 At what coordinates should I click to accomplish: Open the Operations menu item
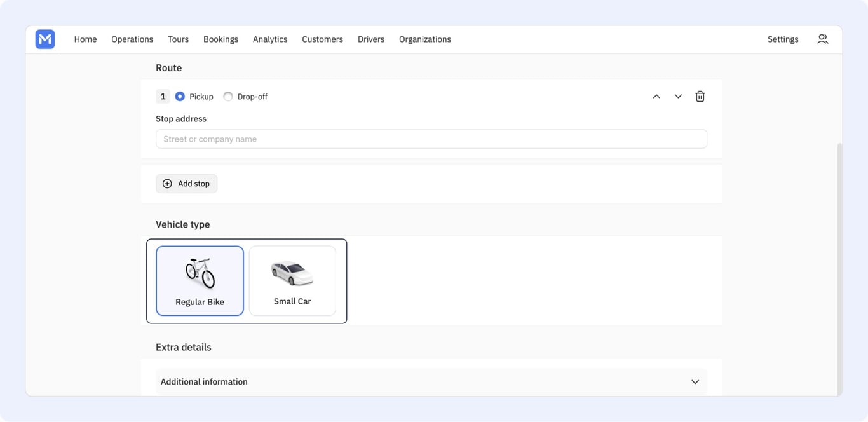coord(132,39)
